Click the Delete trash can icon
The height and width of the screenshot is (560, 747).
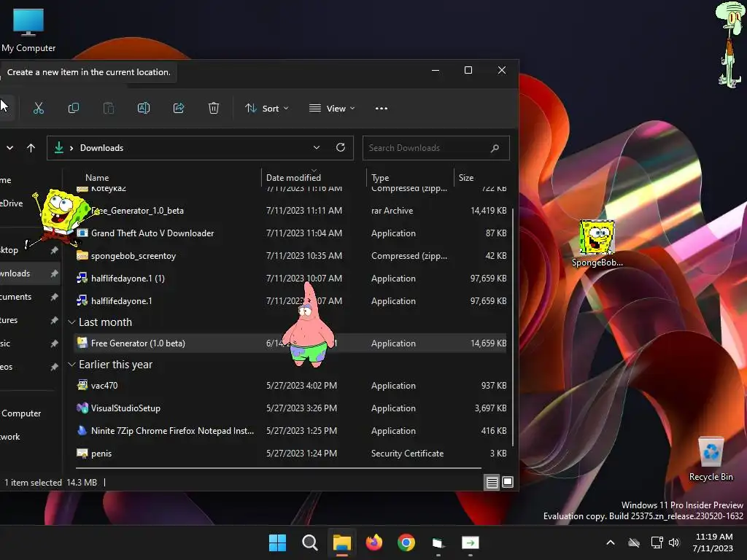click(x=214, y=109)
